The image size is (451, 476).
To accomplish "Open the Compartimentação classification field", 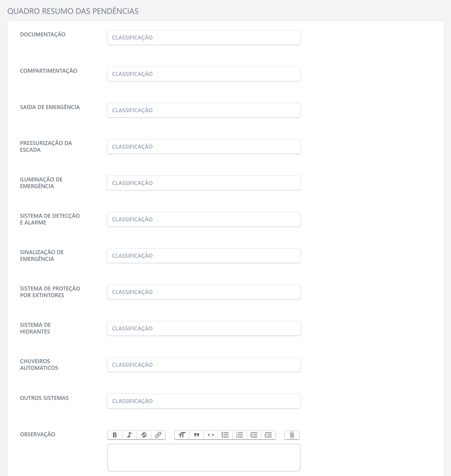I will 204,74.
